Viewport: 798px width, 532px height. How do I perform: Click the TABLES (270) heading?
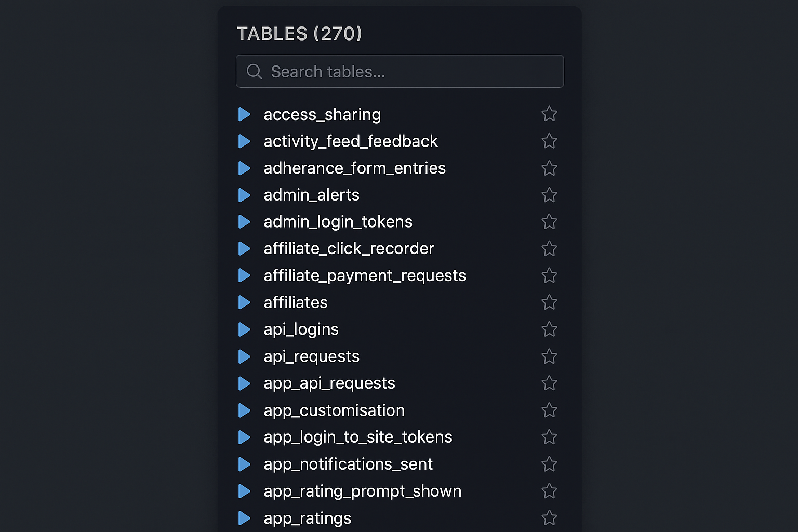point(299,33)
